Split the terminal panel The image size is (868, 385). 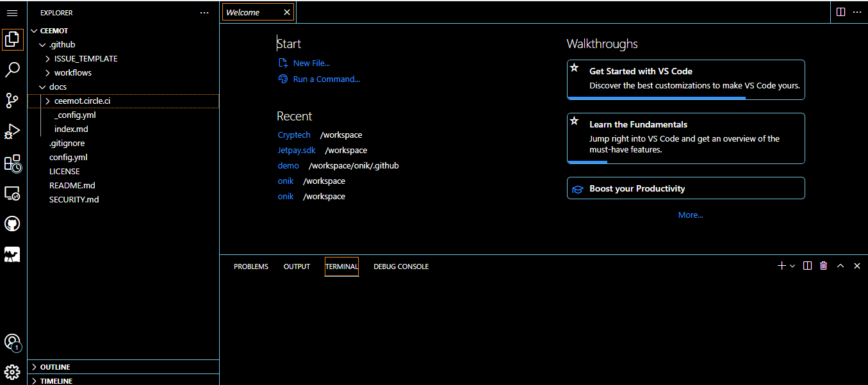click(x=808, y=266)
